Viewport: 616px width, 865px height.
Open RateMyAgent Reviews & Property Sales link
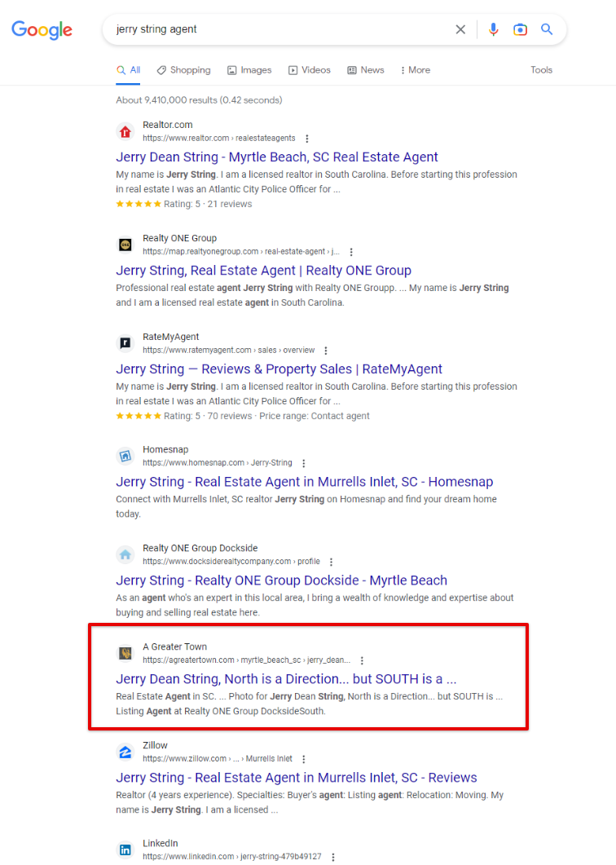(x=279, y=369)
